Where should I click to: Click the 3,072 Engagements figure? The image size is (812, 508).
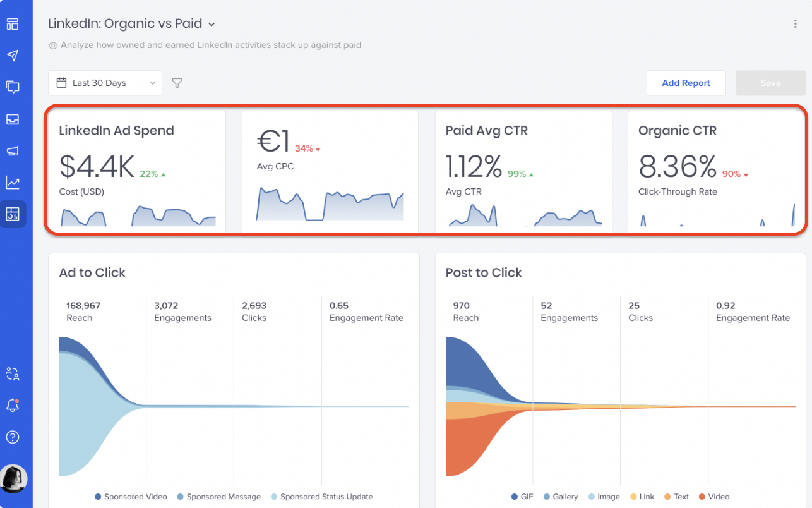pyautogui.click(x=166, y=306)
